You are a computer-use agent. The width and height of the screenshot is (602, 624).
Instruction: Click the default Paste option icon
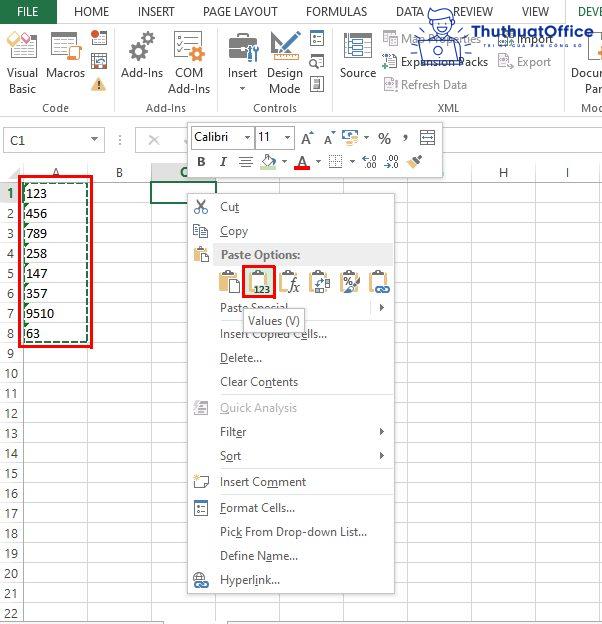(230, 281)
